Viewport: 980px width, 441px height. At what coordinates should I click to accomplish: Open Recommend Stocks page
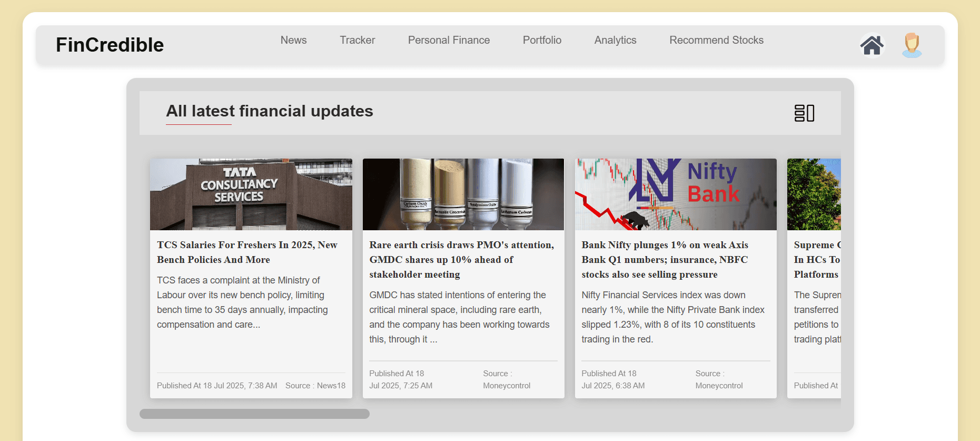click(716, 40)
